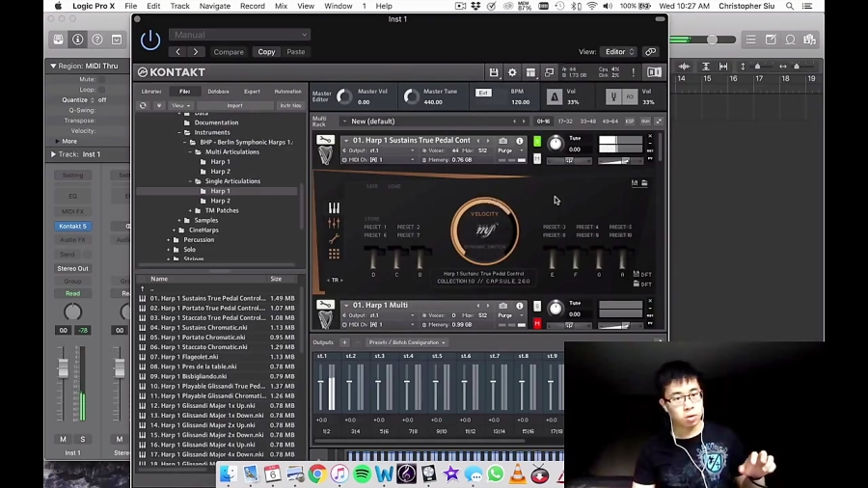The width and height of the screenshot is (868, 488).
Task: Click the tuning fork icon
Action: tap(612, 96)
